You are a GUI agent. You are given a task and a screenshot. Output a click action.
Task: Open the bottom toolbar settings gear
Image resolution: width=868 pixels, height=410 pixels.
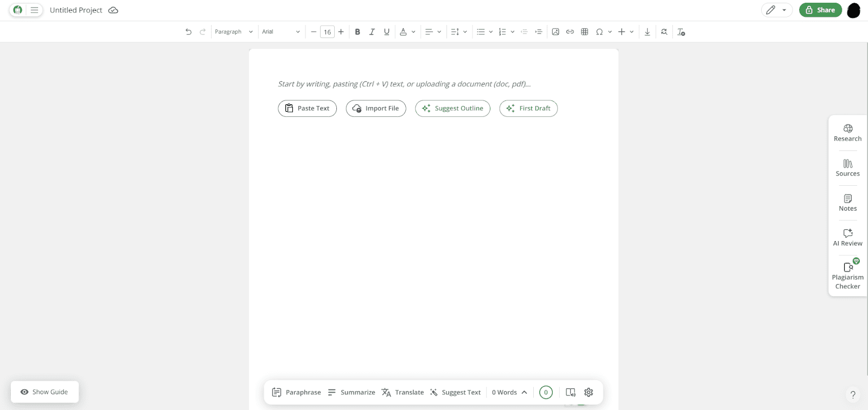pos(589,392)
